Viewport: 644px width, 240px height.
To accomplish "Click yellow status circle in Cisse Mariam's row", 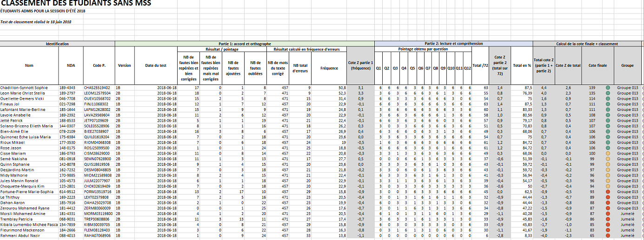I will (607, 153).
